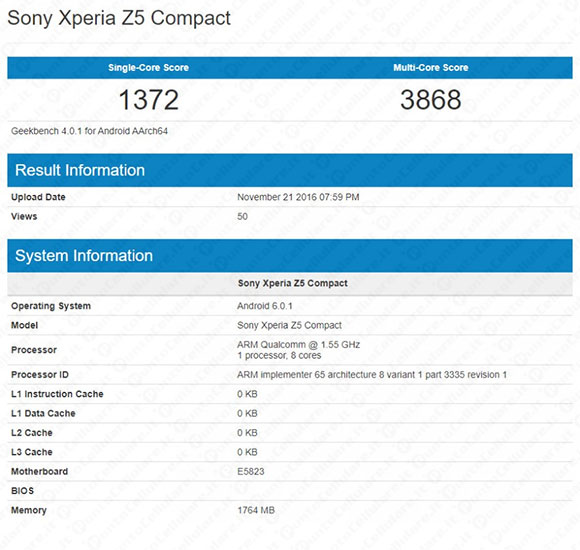Image resolution: width=580 pixels, height=550 pixels.
Task: Click the 'Processor' row label
Action: (x=34, y=350)
